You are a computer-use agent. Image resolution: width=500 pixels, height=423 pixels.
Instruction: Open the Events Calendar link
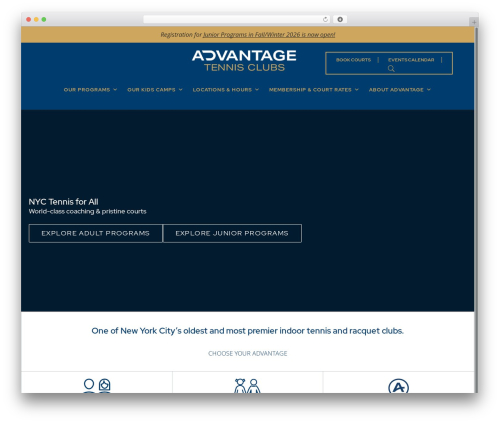411,60
